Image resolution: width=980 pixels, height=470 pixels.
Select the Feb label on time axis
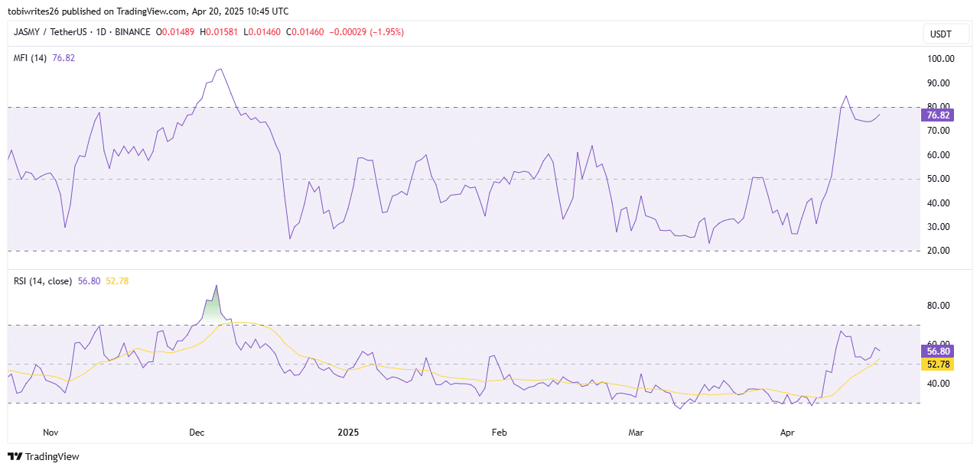pyautogui.click(x=499, y=433)
